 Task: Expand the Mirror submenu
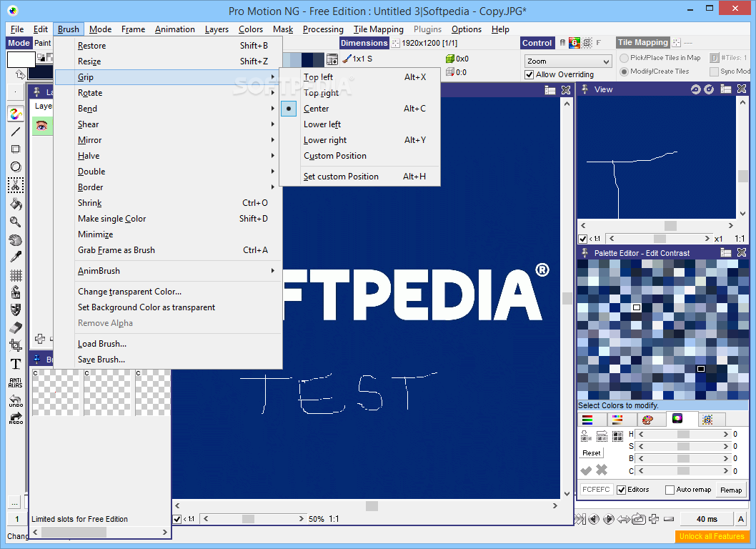point(167,140)
